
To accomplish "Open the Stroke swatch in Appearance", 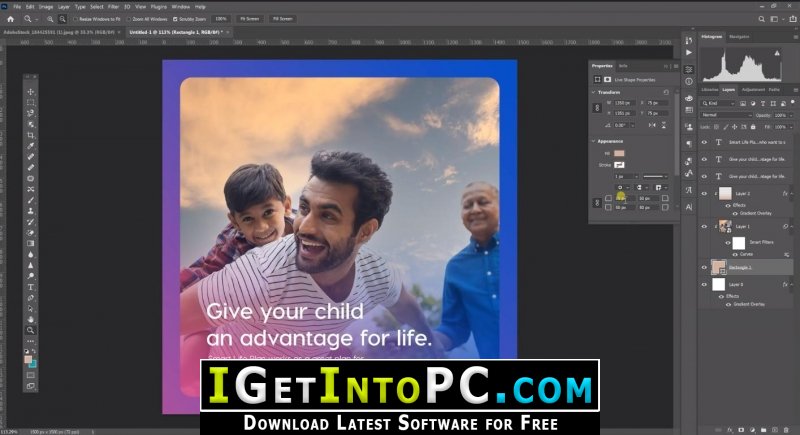I will [619, 165].
